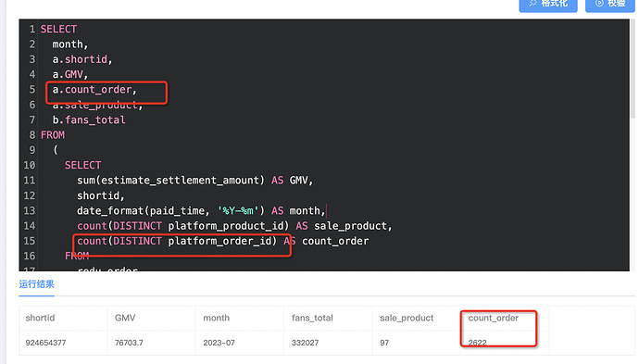The width and height of the screenshot is (639, 364).
Task: Click result cell value 76703.7
Action: (129, 343)
